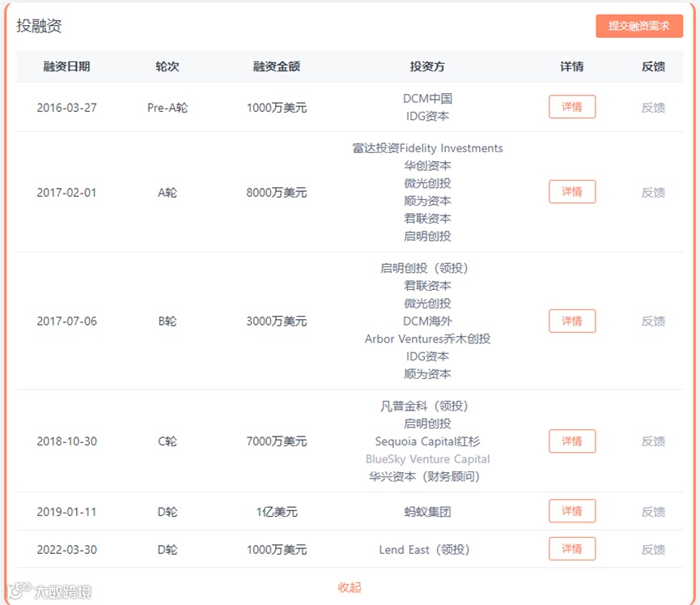
Task: Click 反馈 in the 2018-10-30 row
Action: tap(653, 441)
